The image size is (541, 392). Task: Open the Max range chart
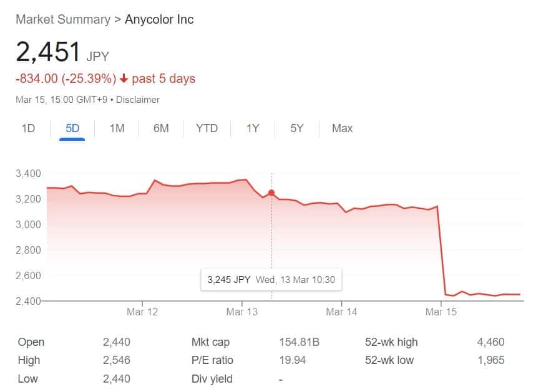342,128
